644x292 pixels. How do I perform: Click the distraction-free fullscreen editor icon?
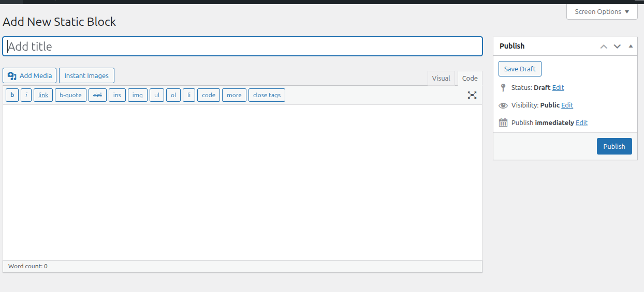[472, 95]
